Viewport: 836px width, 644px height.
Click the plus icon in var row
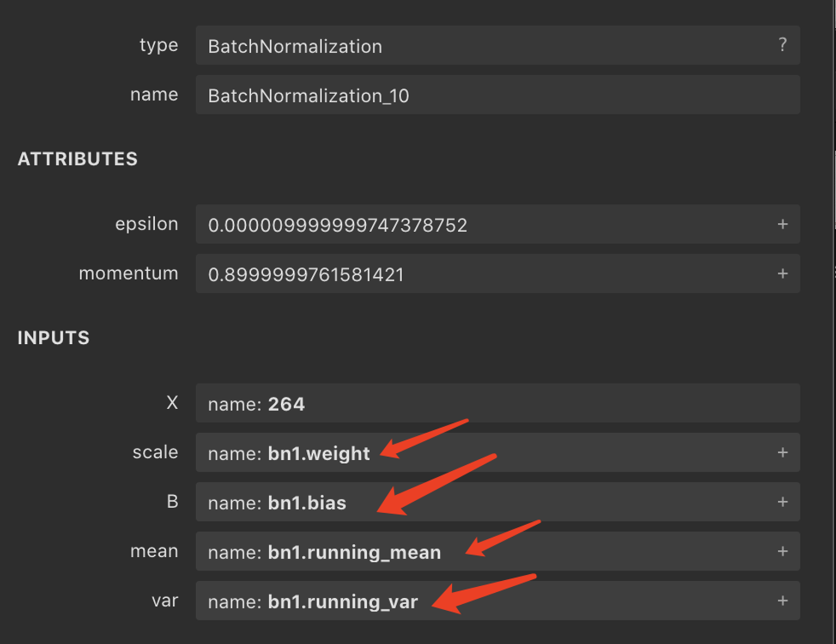783,600
